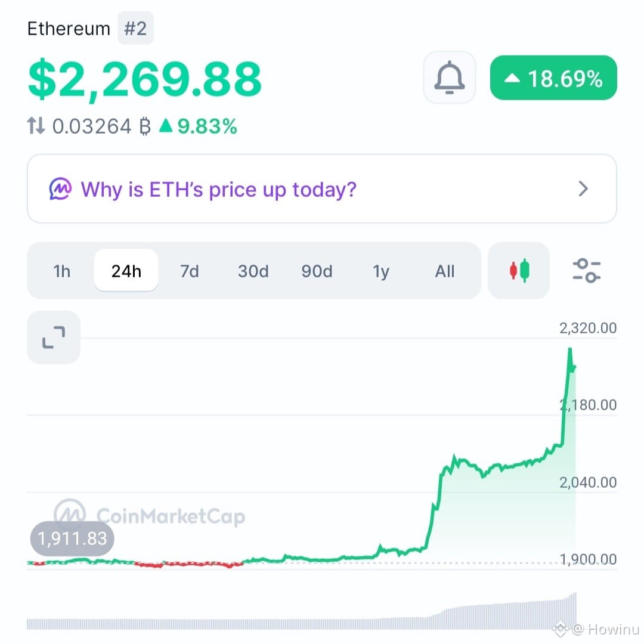Tap the #2 rank badge
This screenshot has height=644, width=644.
(135, 29)
